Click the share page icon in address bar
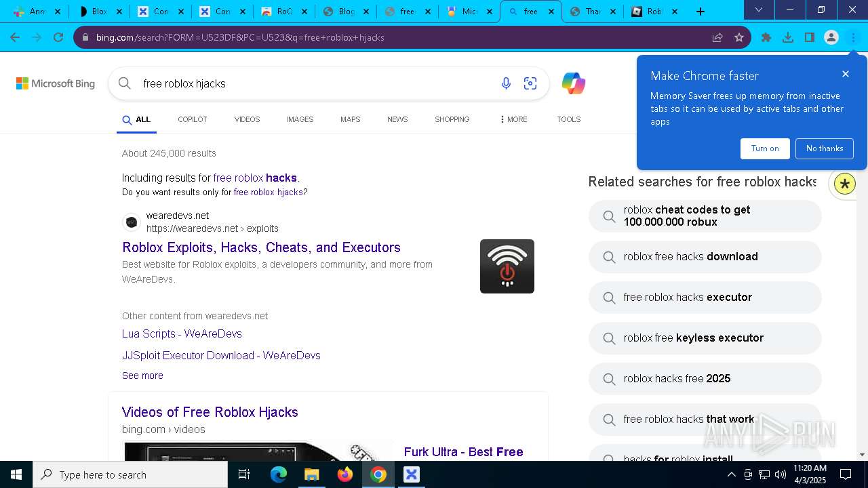Image resolution: width=868 pixels, height=488 pixels. pyautogui.click(x=717, y=37)
